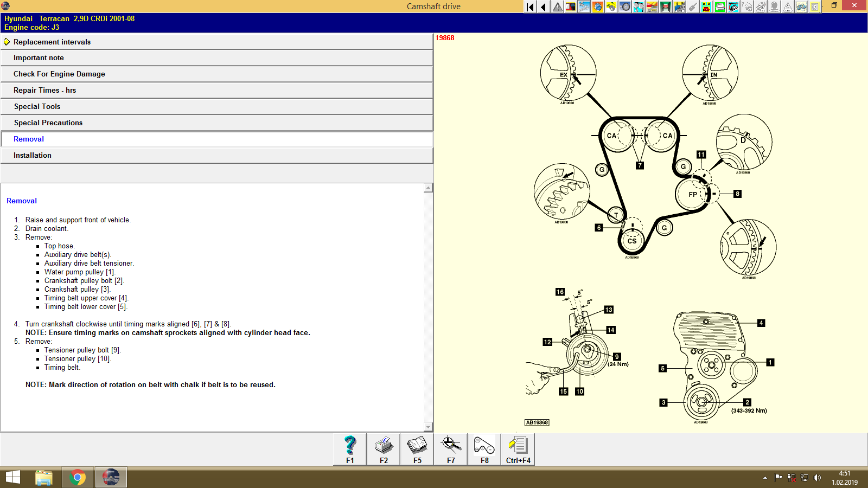
Task: Click the scrollbar up arrow of the Removal text panel
Action: (429, 188)
